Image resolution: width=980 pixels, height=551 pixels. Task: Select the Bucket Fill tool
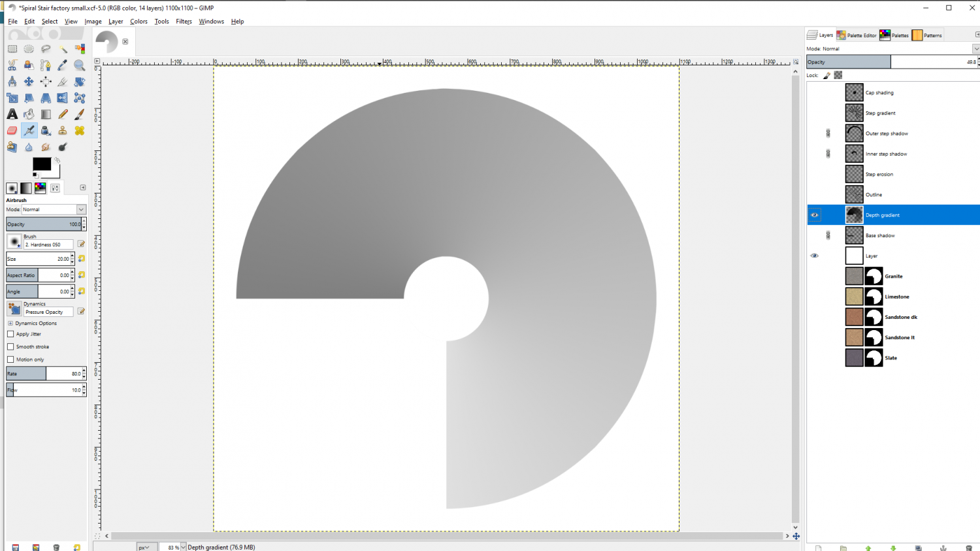click(x=29, y=114)
